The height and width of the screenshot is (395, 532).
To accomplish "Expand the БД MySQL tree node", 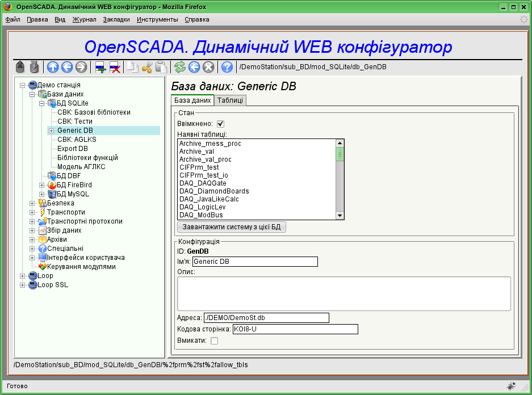I will point(42,194).
